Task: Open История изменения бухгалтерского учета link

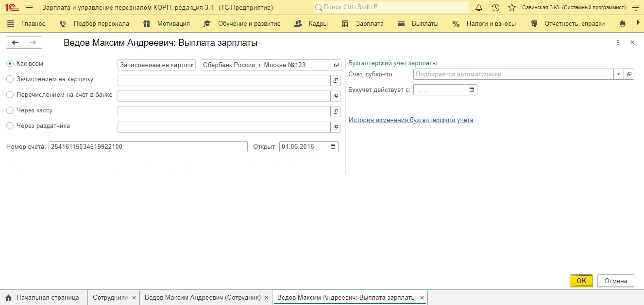Action: (411, 120)
